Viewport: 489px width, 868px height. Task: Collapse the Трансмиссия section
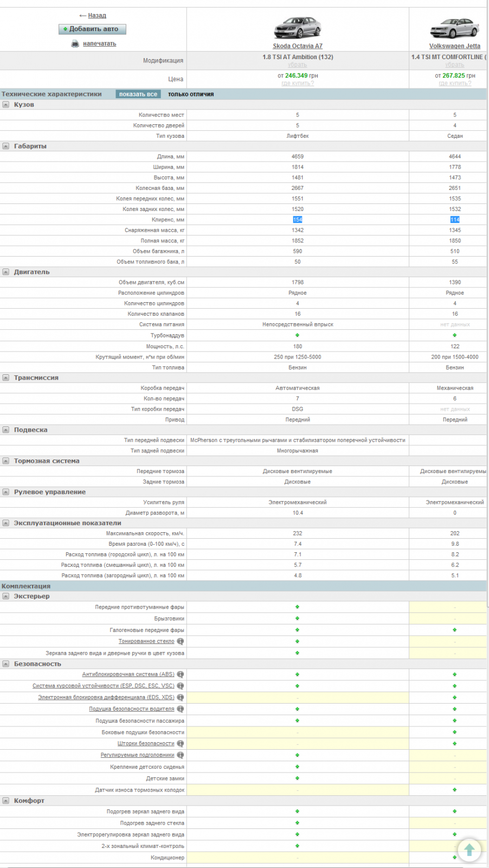pos(5,378)
